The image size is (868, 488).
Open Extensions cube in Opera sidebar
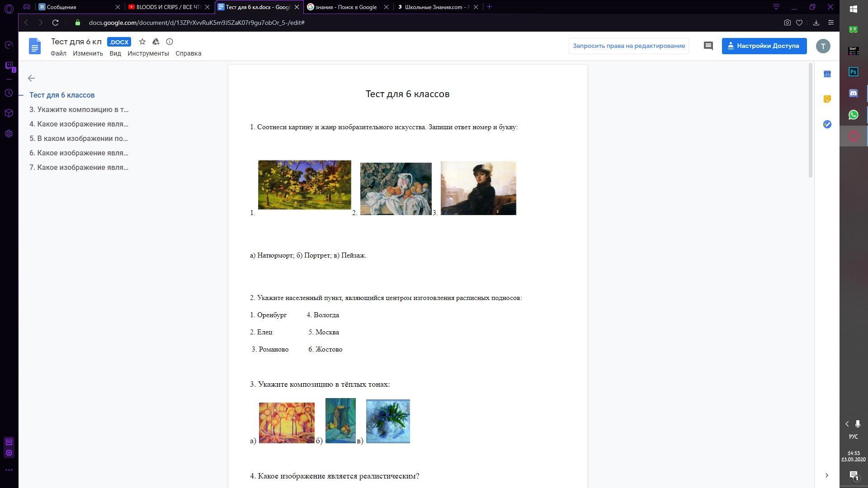[x=9, y=113]
